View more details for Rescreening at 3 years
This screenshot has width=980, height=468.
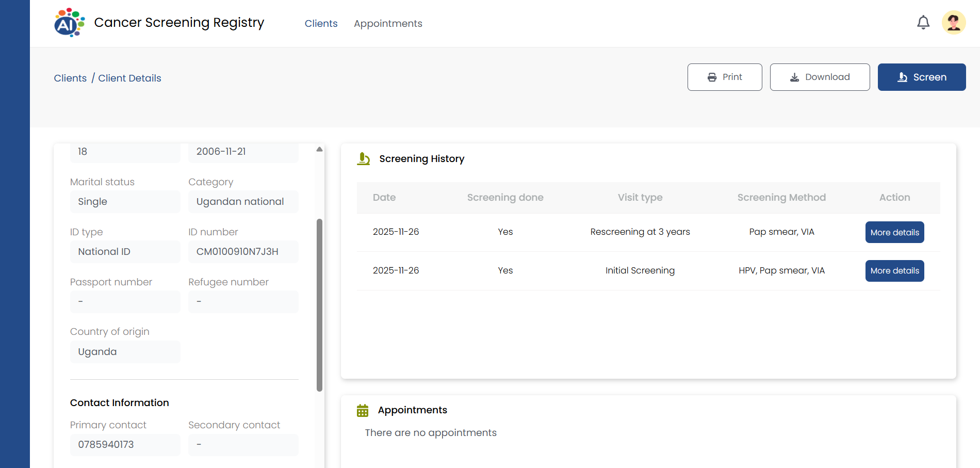pos(894,232)
